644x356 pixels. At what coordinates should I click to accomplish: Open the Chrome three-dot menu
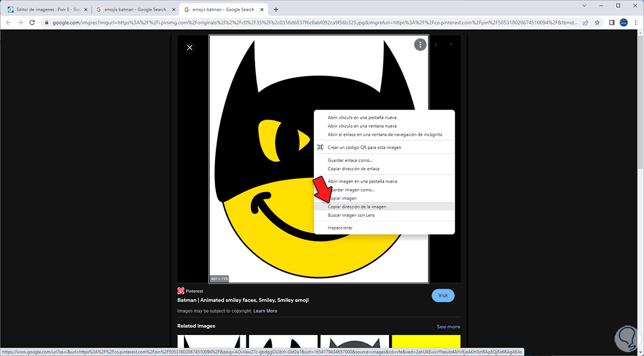[x=636, y=23]
